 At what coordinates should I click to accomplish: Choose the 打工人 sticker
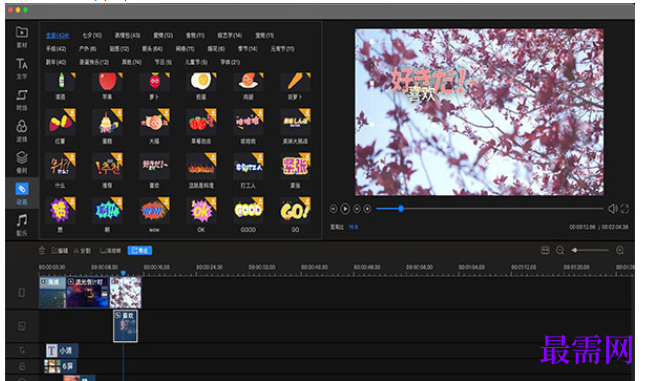248,166
